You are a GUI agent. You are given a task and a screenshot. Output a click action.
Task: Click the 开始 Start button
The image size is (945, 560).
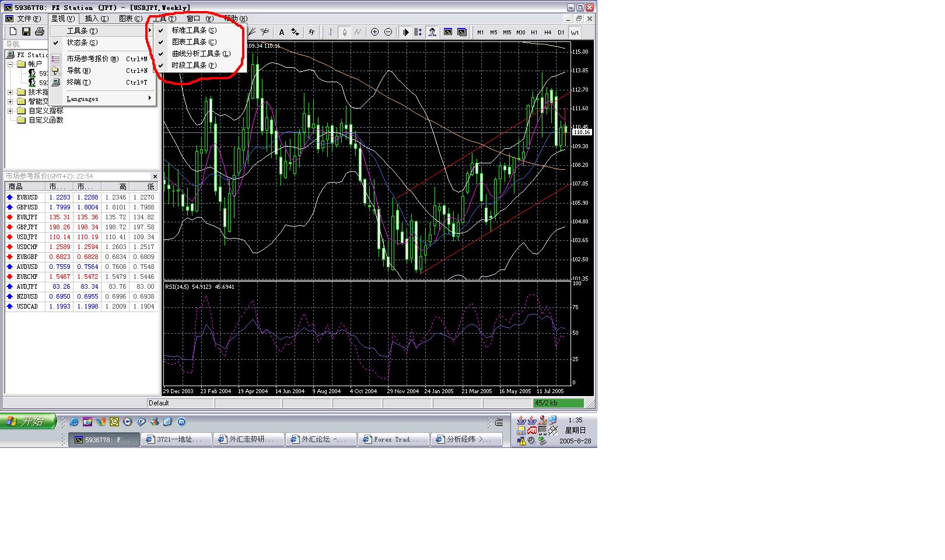click(x=28, y=421)
